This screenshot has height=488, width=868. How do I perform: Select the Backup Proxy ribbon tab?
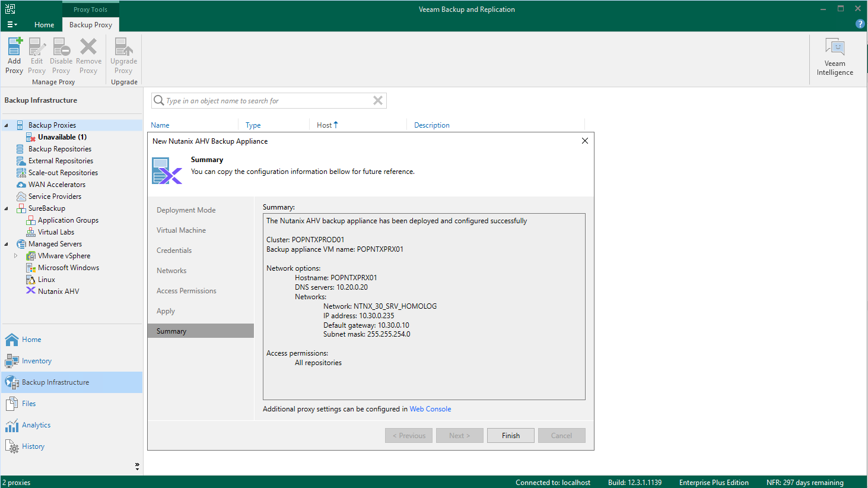[x=91, y=25]
